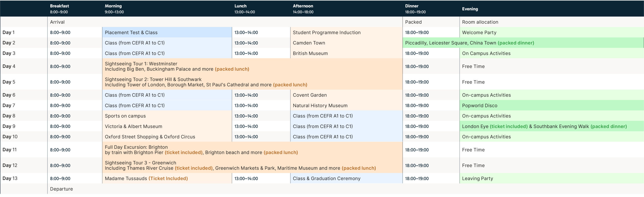Select the Day 1 row label

click(x=9, y=32)
